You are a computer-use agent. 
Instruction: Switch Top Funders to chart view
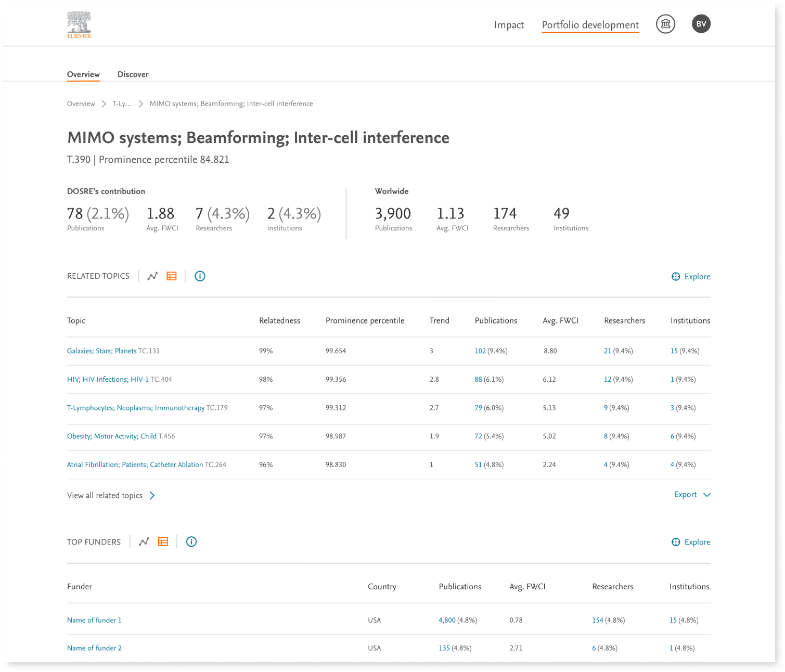pos(144,542)
